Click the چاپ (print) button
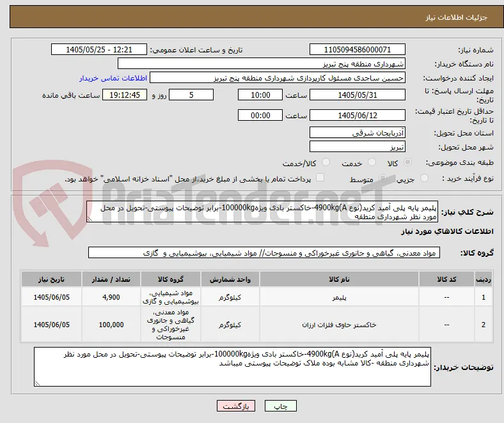504x423 pixels. point(280,406)
